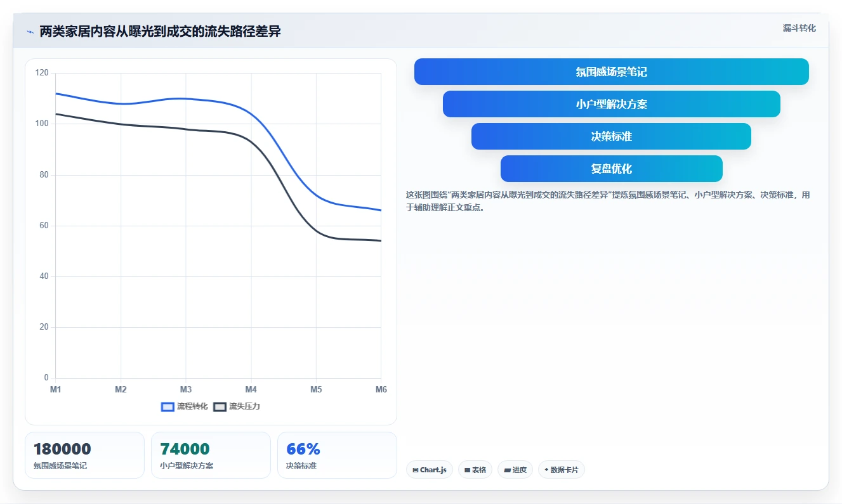The width and height of the screenshot is (842, 504).
Task: Select the 氛围感场景笔记 funnel bar
Action: pos(611,72)
